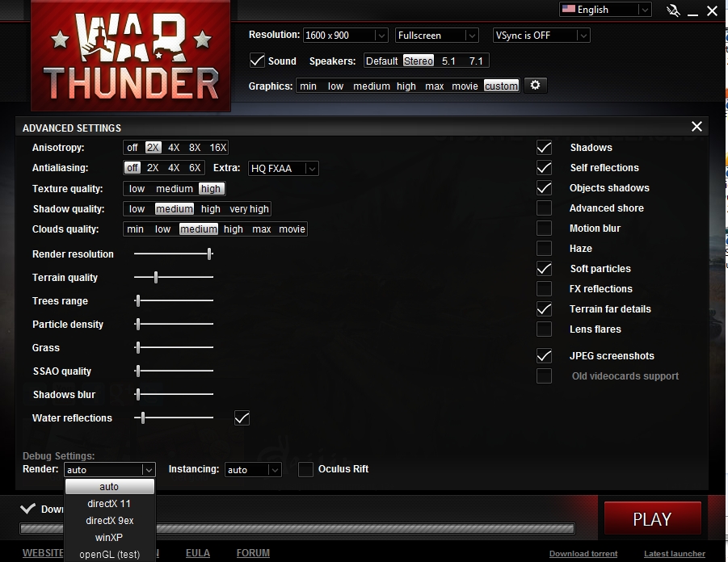Screen dimensions: 728x562
Task: Enable Advanced shore checkbox
Action: pos(544,208)
